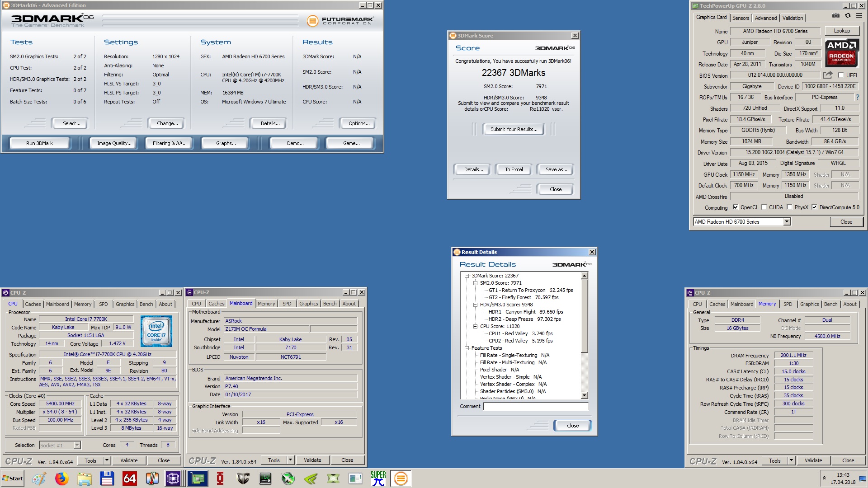Open Paint from the taskbar
The height and width of the screenshot is (488, 868).
pyautogui.click(x=39, y=478)
